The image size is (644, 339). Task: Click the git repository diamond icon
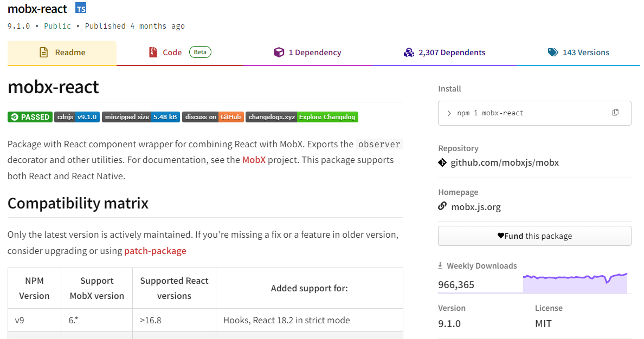click(442, 162)
